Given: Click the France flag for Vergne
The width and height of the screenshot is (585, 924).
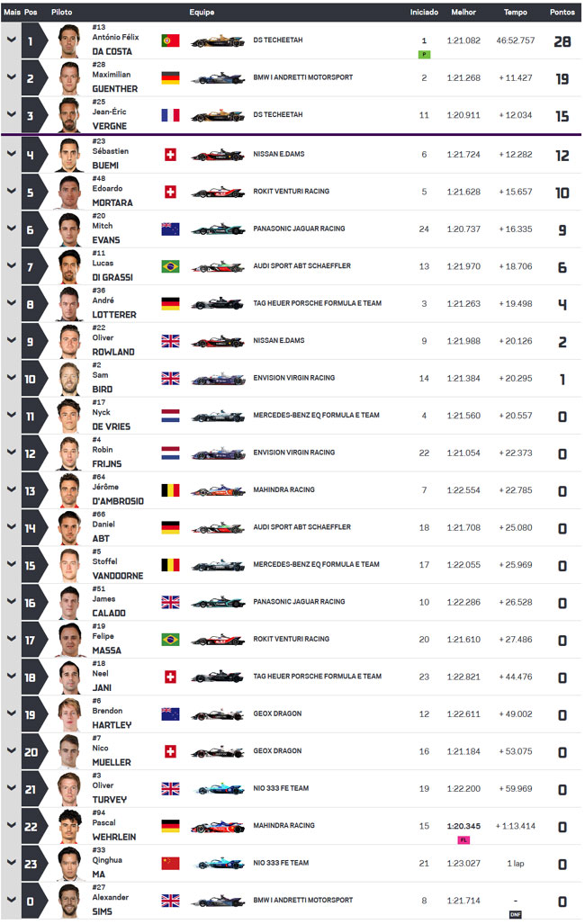Looking at the screenshot, I should [x=170, y=115].
